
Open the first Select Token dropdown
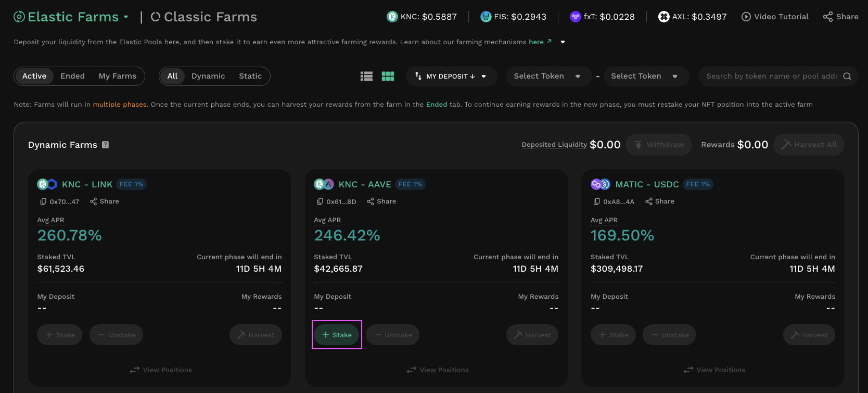(548, 77)
